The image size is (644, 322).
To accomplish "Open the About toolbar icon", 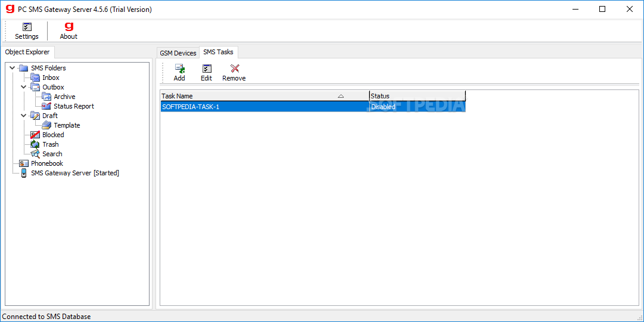I will coord(69,27).
